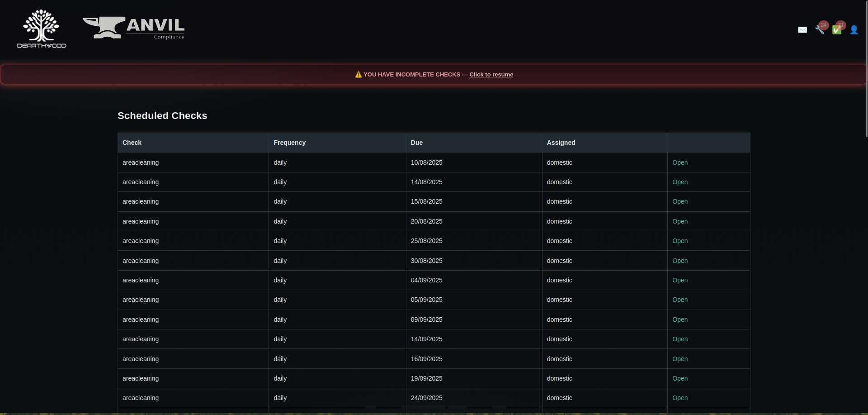
Task: Click the warning triangle in the banner
Action: 359,75
